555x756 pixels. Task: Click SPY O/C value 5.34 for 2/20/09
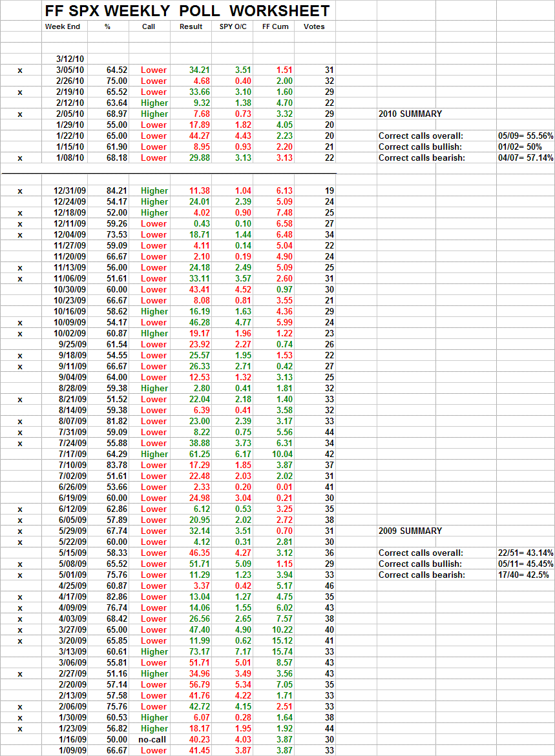pos(243,684)
